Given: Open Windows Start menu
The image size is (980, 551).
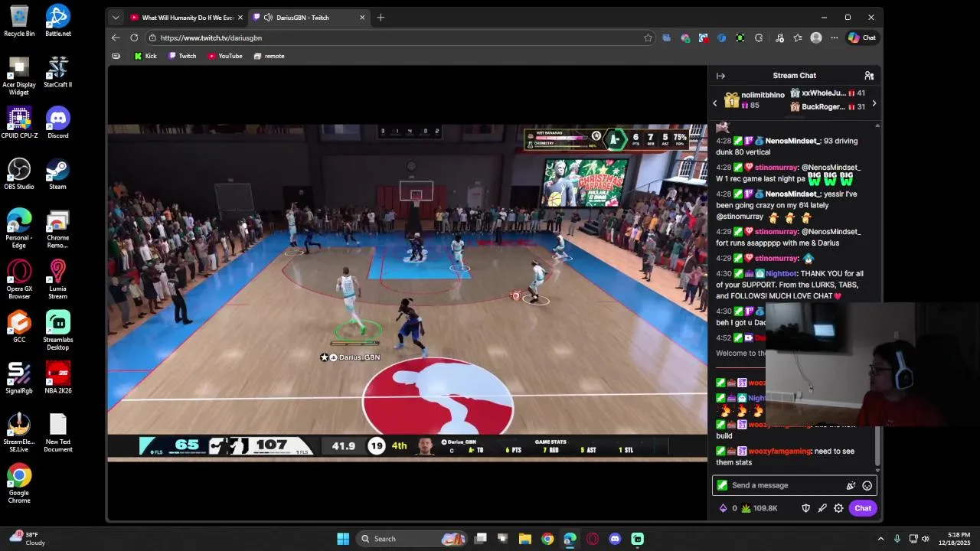Looking at the screenshot, I should click(343, 539).
